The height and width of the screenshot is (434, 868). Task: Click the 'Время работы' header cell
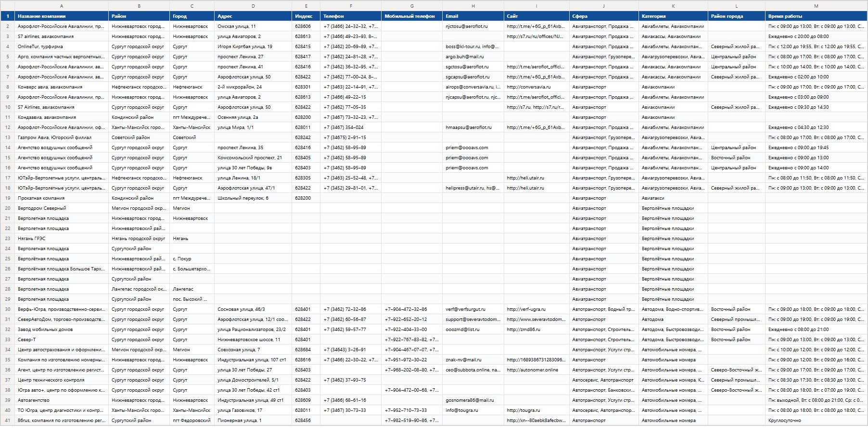pyautogui.click(x=816, y=16)
